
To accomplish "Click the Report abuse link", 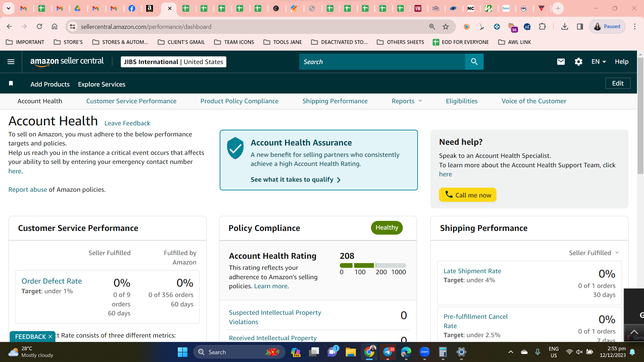I will 28,189.
